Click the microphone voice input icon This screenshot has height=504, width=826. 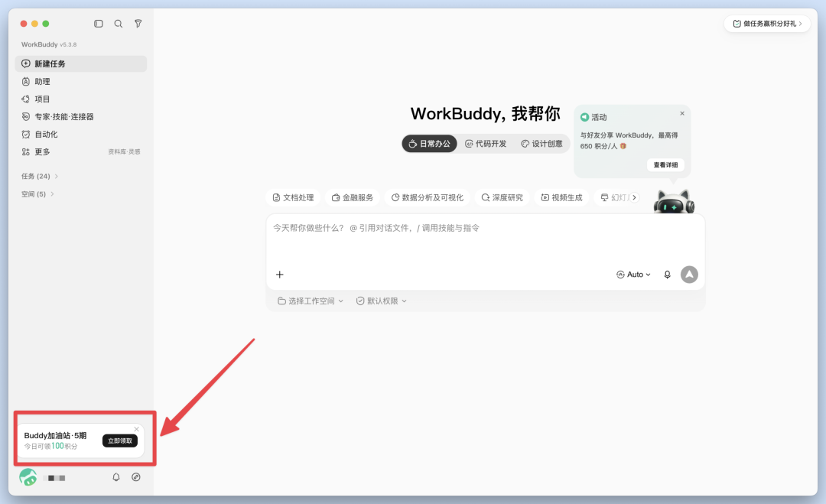tap(667, 275)
